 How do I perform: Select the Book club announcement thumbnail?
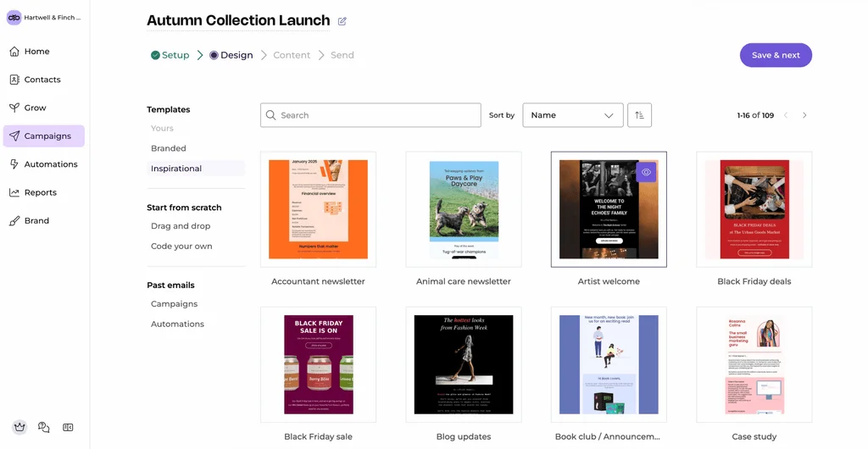609,365
